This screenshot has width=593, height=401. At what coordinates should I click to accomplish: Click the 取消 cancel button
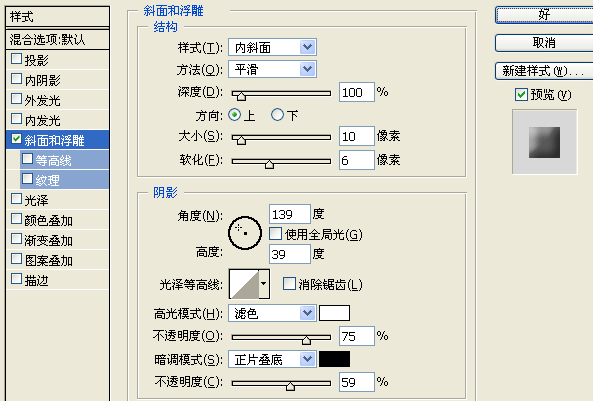pos(544,43)
